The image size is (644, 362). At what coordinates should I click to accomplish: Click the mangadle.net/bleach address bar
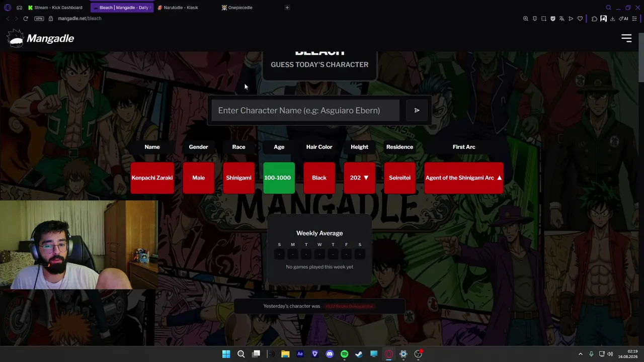(x=79, y=19)
